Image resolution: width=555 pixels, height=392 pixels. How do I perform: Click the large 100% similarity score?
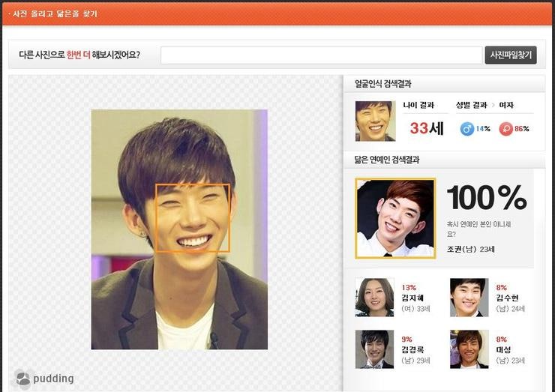pyautogui.click(x=487, y=197)
